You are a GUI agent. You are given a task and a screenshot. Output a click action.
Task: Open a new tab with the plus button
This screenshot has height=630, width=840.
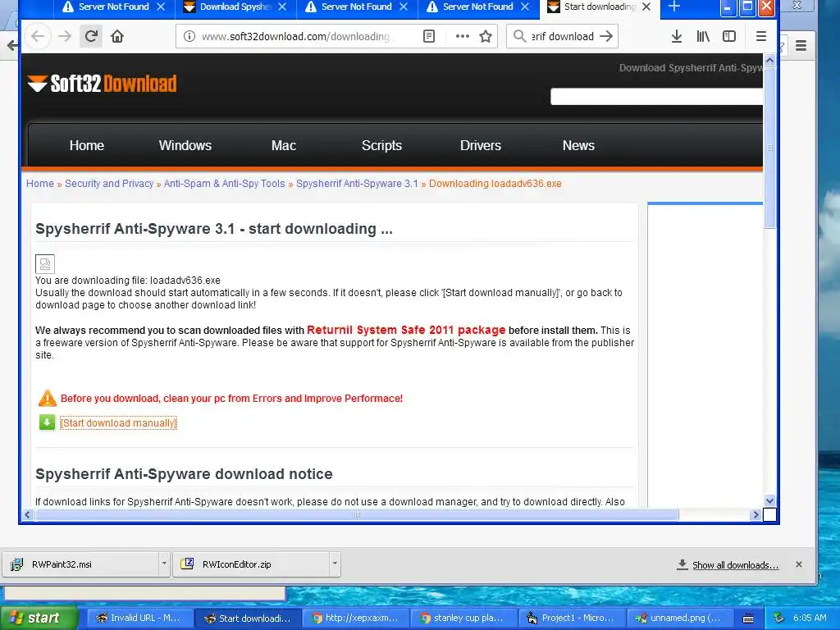[674, 7]
